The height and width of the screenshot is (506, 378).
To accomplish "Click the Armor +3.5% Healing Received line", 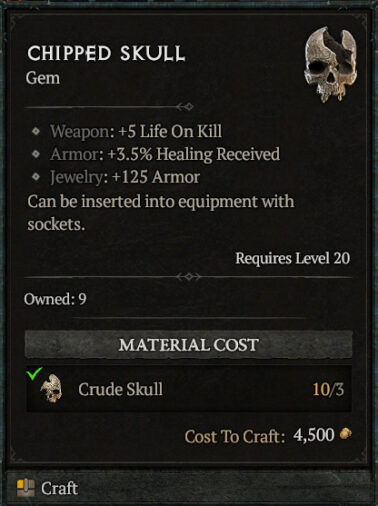I will tap(165, 154).
